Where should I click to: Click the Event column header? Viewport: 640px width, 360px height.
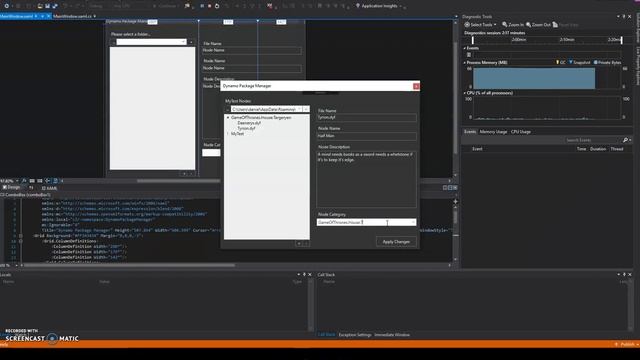477,149
